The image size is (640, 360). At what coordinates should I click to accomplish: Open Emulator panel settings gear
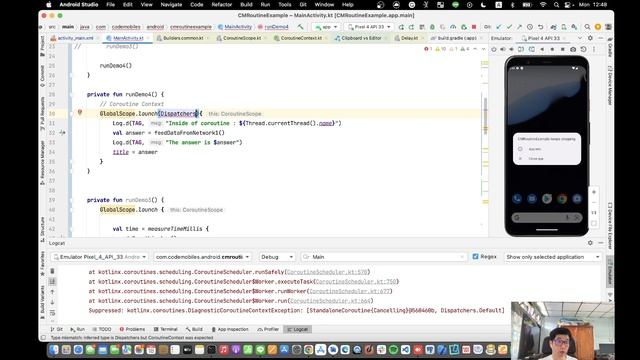[590, 38]
